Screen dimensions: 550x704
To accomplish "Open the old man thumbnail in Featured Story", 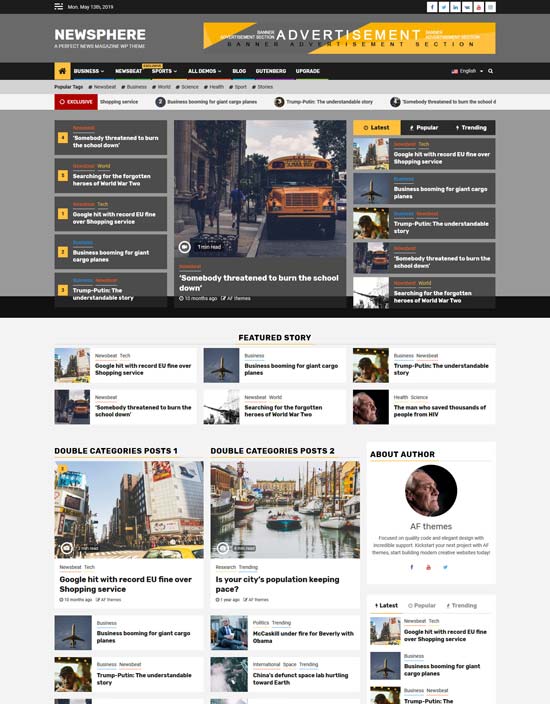I will (x=370, y=407).
